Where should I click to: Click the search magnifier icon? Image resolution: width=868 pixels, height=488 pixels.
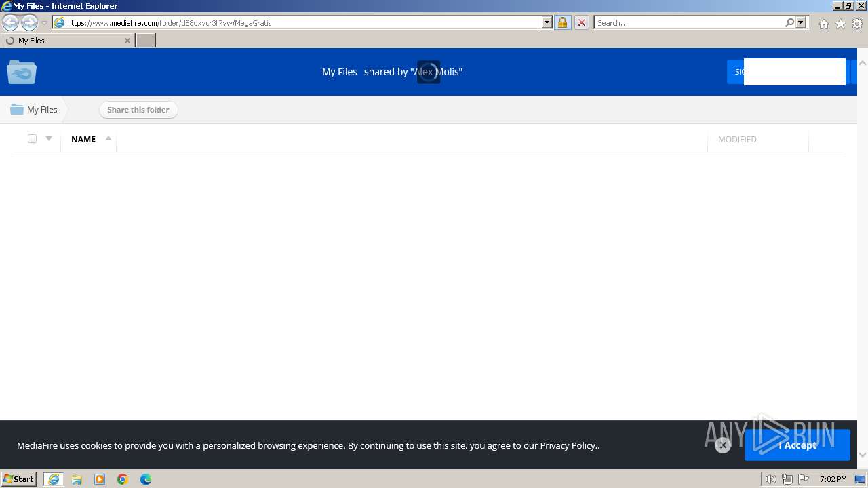click(x=789, y=23)
